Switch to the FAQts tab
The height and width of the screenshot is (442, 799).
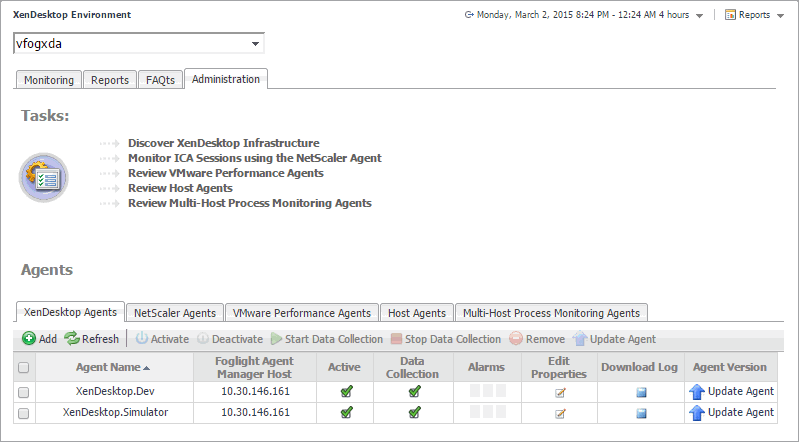tap(161, 80)
